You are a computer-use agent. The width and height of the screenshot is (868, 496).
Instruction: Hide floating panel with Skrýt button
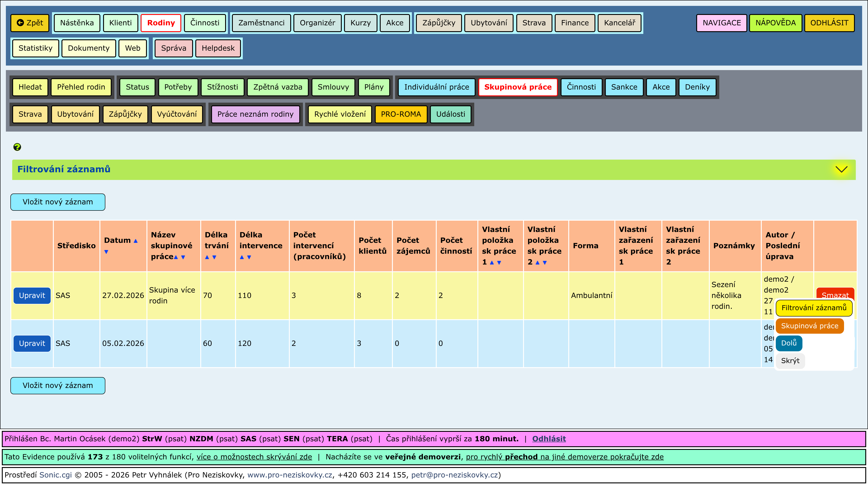coord(790,361)
